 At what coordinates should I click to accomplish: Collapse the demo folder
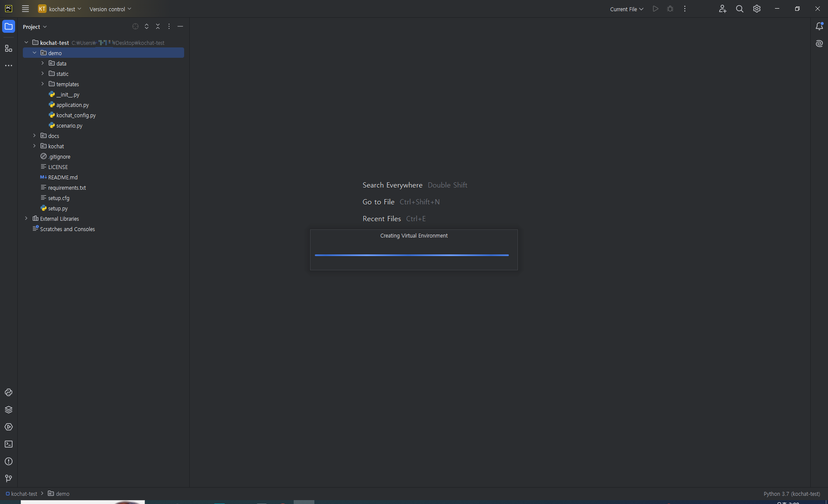(34, 53)
